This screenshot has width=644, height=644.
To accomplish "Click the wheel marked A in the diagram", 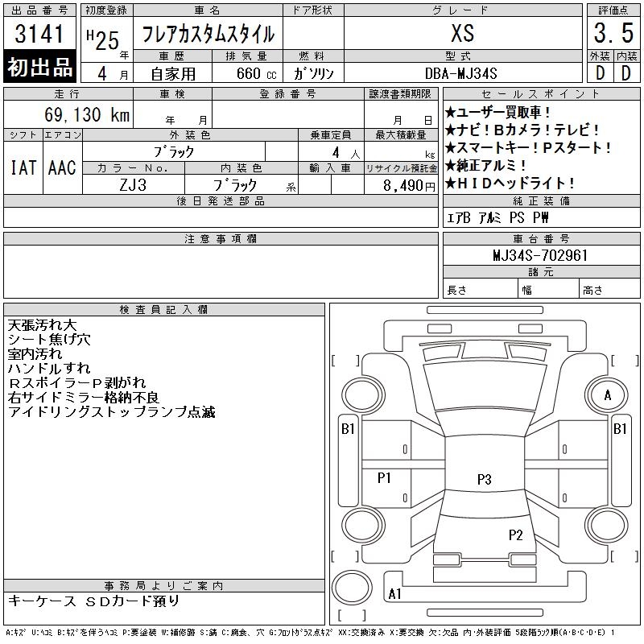I will 607,395.
